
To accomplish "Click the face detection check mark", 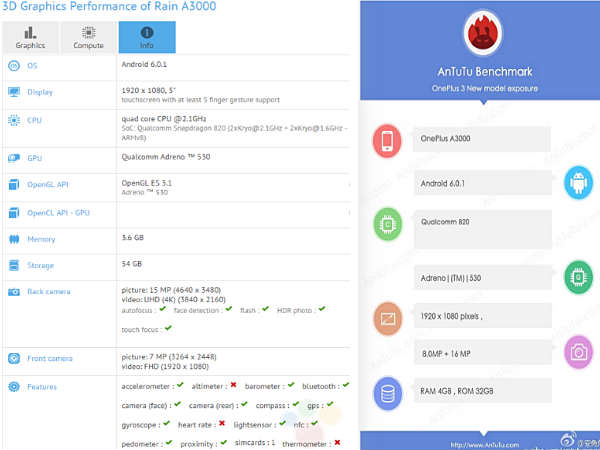I will pyautogui.click(x=229, y=309).
